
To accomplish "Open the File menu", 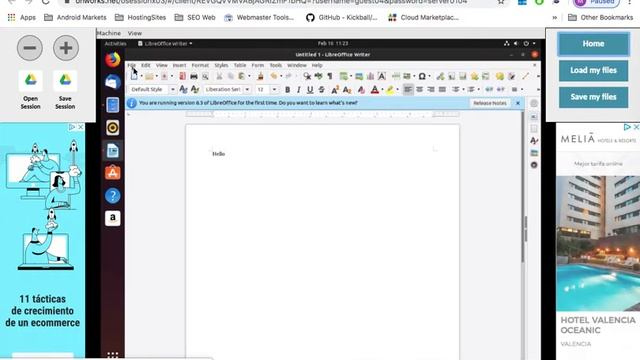I will click(131, 65).
